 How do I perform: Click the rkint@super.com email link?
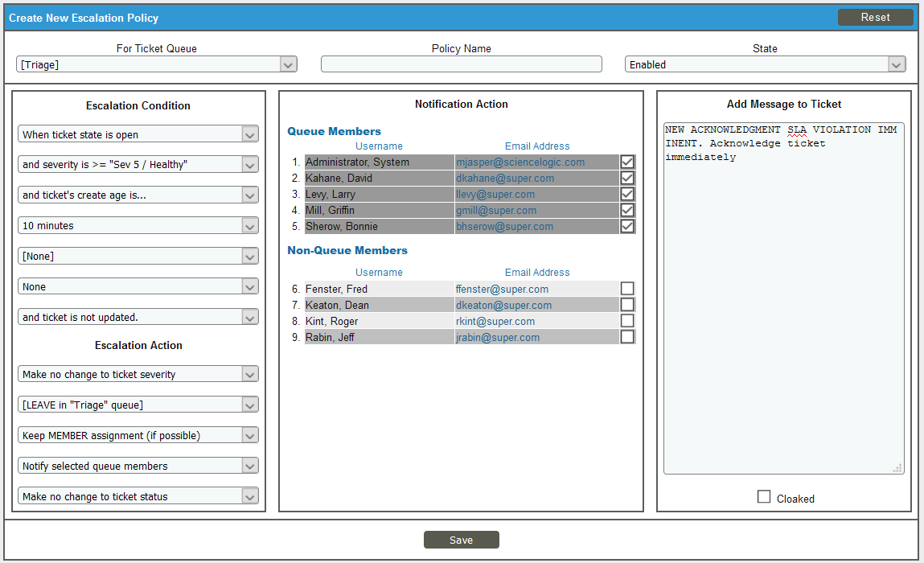tap(495, 321)
